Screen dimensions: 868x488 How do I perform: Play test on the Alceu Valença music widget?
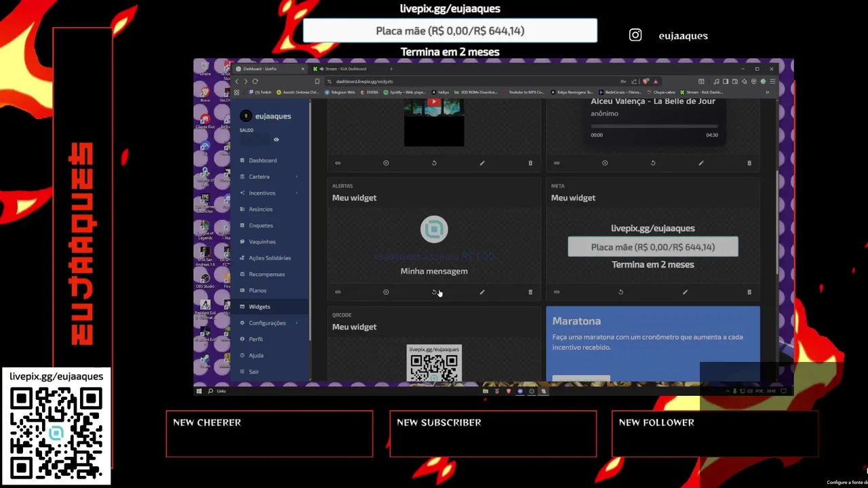click(x=605, y=163)
